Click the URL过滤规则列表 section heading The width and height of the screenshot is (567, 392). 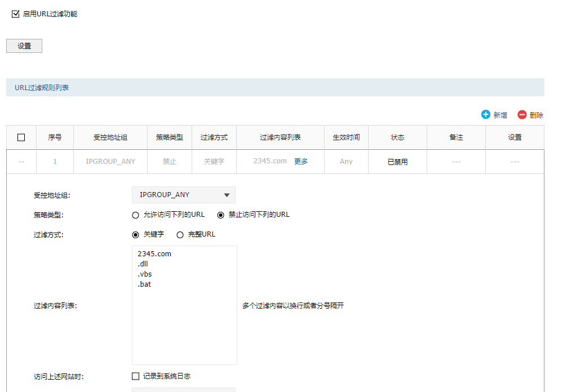click(x=42, y=87)
